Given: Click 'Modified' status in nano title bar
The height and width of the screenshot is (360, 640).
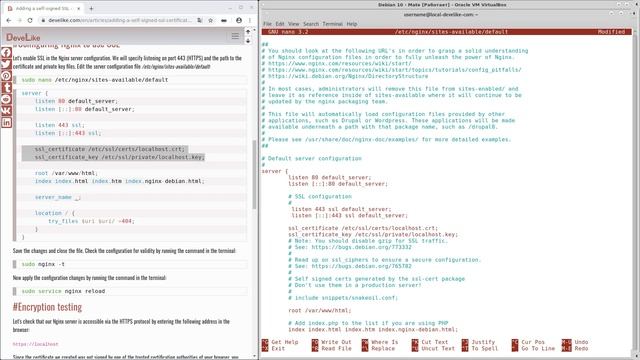Looking at the screenshot, I should pos(611,31).
